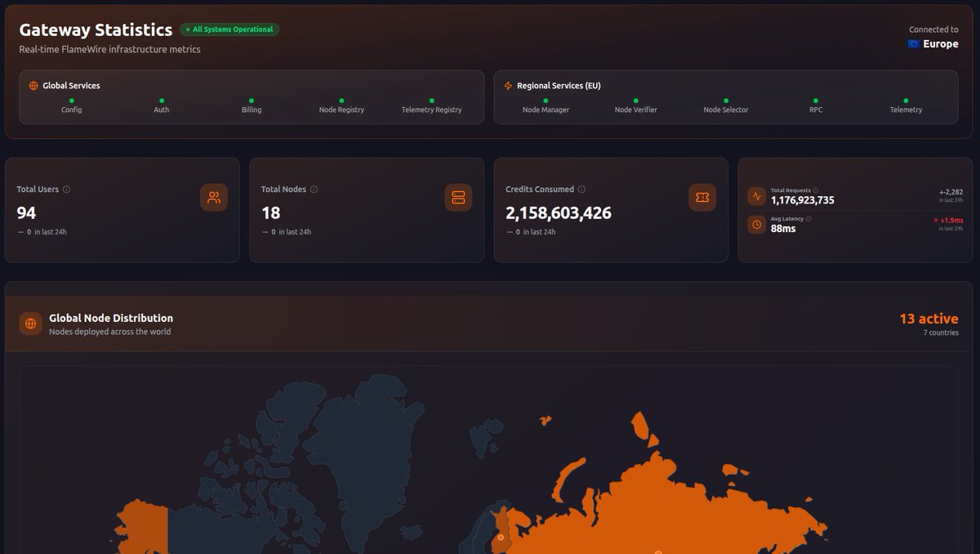Click the Total Nodes value 18
The height and width of the screenshot is (554, 980).
[x=270, y=213]
